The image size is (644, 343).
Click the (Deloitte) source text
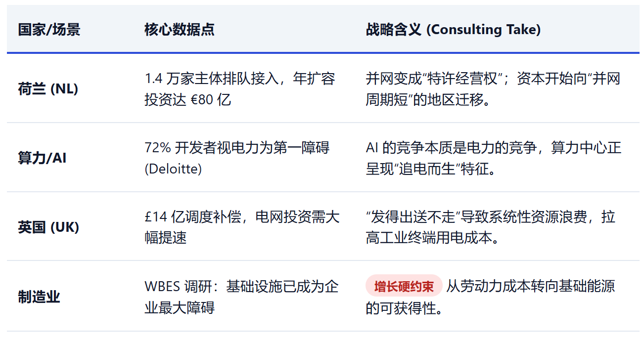click(173, 169)
